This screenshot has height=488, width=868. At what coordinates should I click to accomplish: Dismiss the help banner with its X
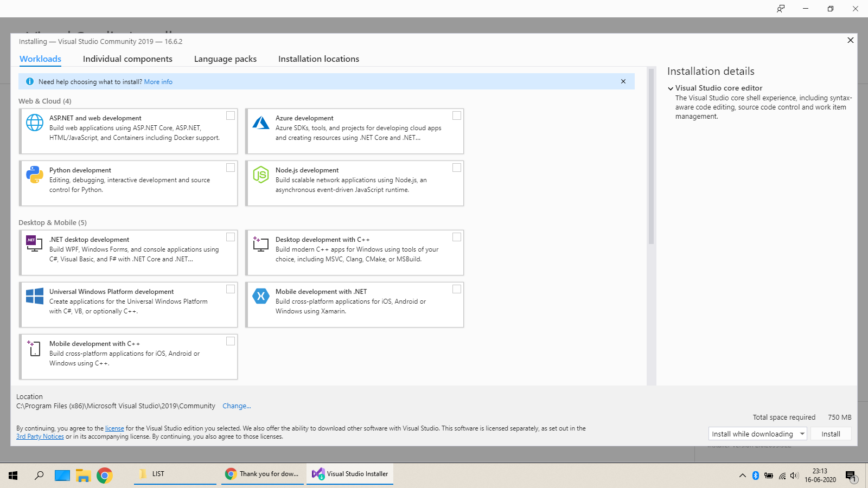(x=623, y=81)
